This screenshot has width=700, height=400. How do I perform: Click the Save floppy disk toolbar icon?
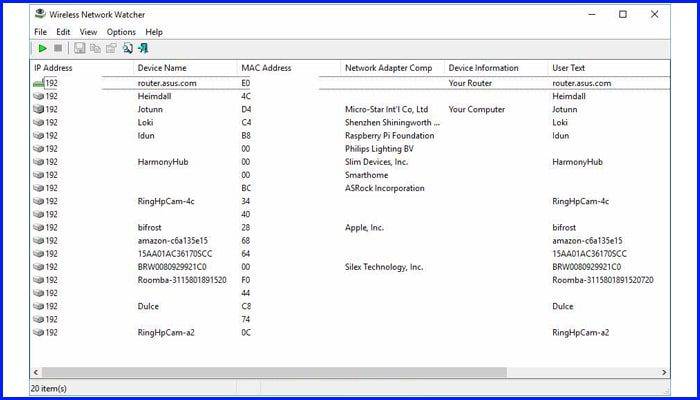coord(79,48)
